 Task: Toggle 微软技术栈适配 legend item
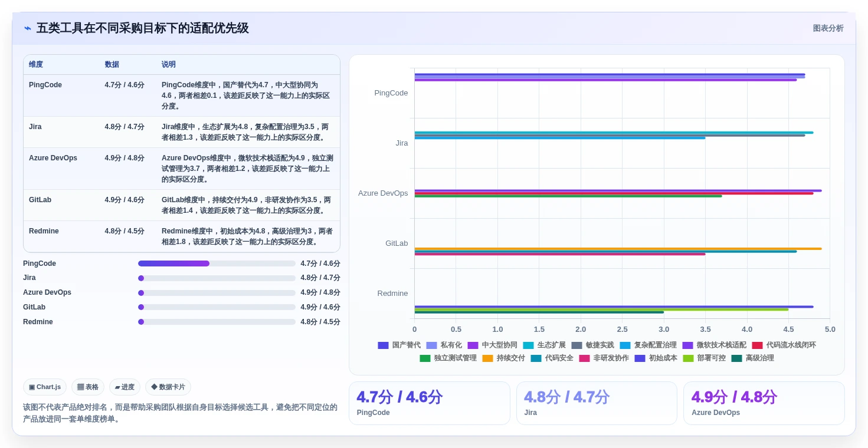click(714, 345)
